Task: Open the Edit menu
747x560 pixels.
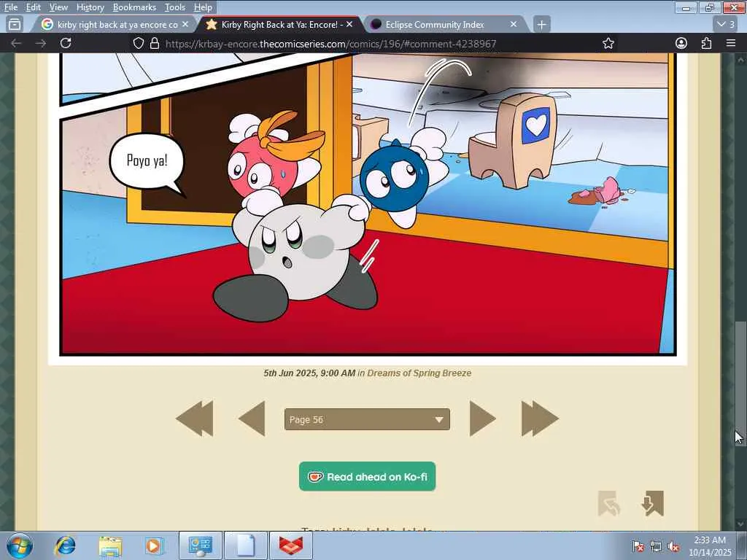Action: 34,7
